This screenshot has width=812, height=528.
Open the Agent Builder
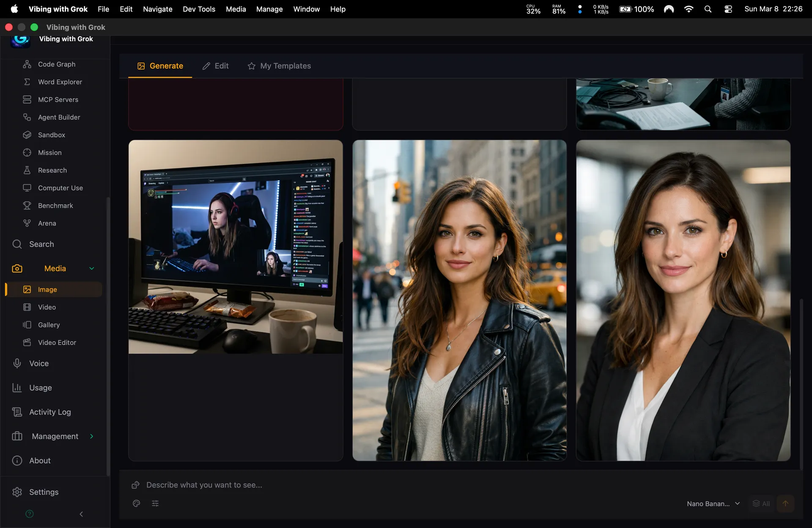pyautogui.click(x=27, y=117)
